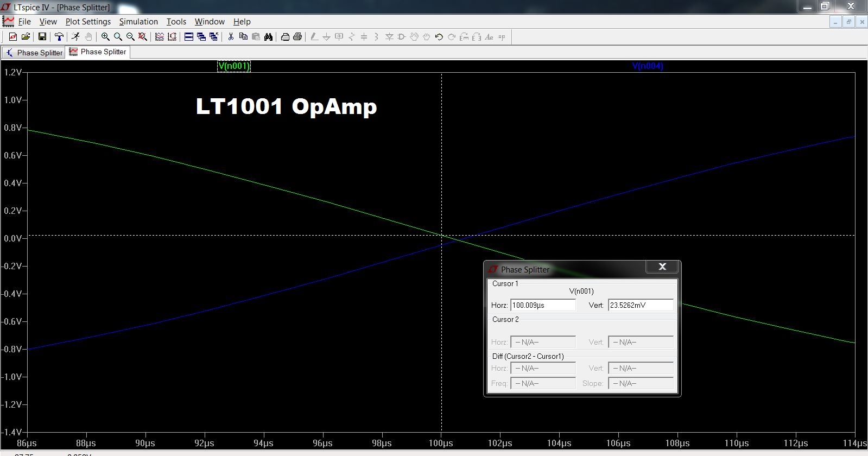The height and width of the screenshot is (456, 868).
Task: Restore the inner plot child window
Action: tap(848, 22)
